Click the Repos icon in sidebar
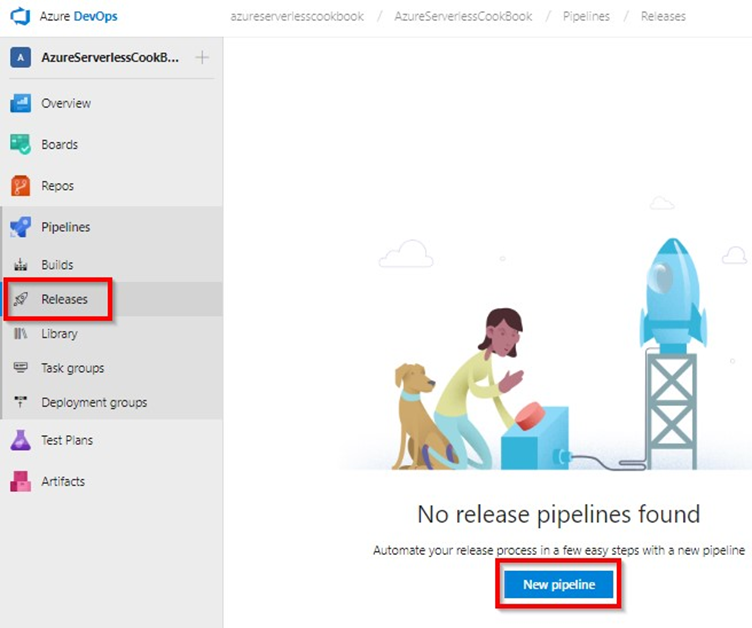Screen dimensions: 752x628 click(21, 186)
